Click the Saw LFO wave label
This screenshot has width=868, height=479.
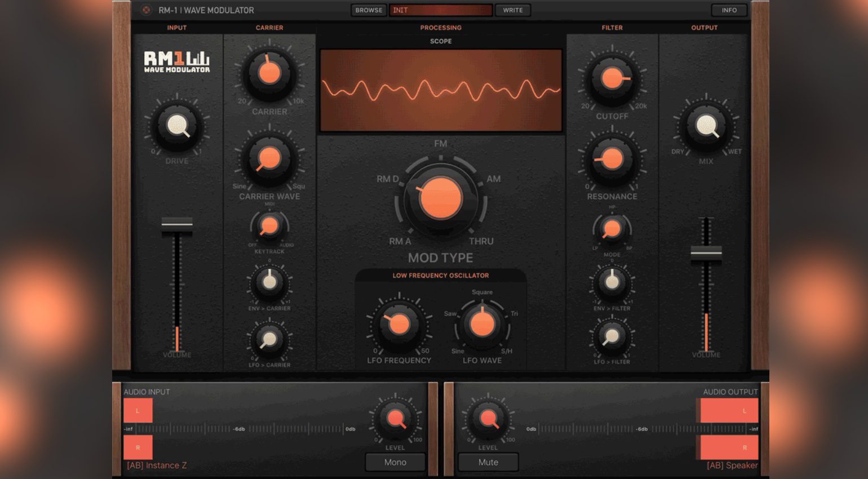450,314
